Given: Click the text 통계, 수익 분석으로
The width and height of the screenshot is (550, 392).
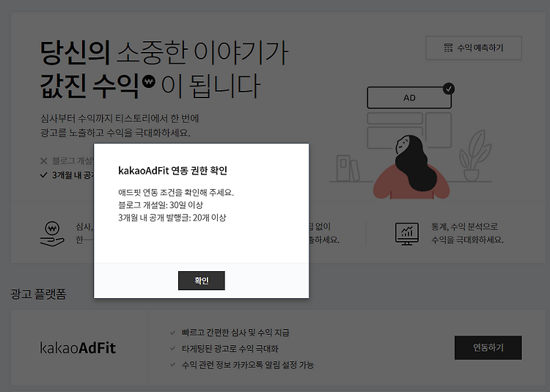Looking at the screenshot, I should (464, 226).
